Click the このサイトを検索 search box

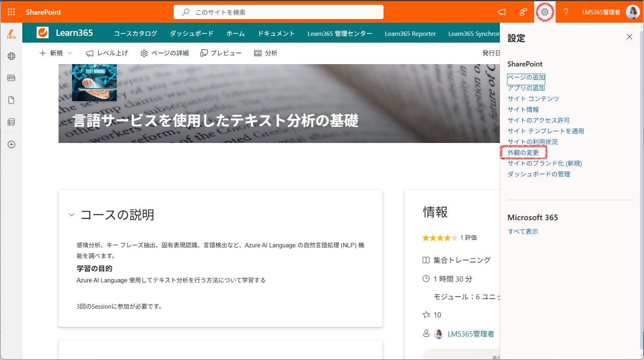pyautogui.click(x=278, y=12)
